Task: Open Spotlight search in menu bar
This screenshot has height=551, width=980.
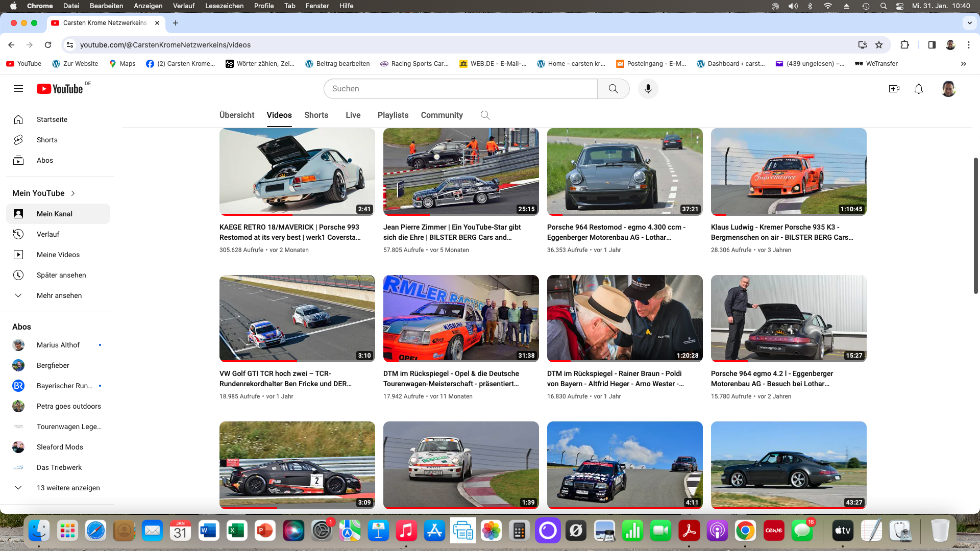Action: pyautogui.click(x=883, y=6)
